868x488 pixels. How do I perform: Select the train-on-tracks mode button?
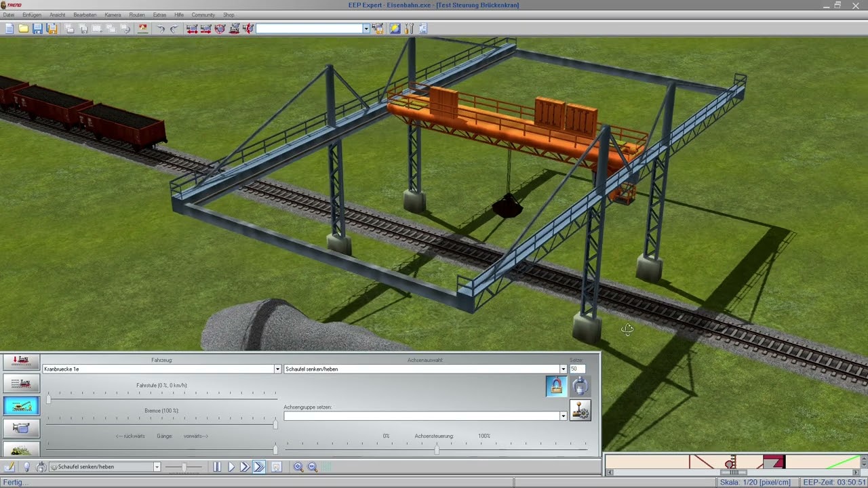[21, 383]
